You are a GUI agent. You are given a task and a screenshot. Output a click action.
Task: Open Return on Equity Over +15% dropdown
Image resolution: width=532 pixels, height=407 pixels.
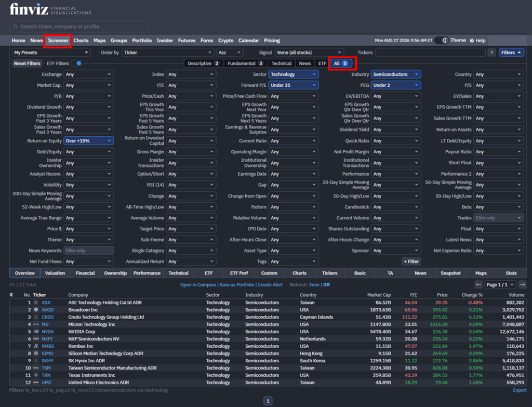click(88, 140)
